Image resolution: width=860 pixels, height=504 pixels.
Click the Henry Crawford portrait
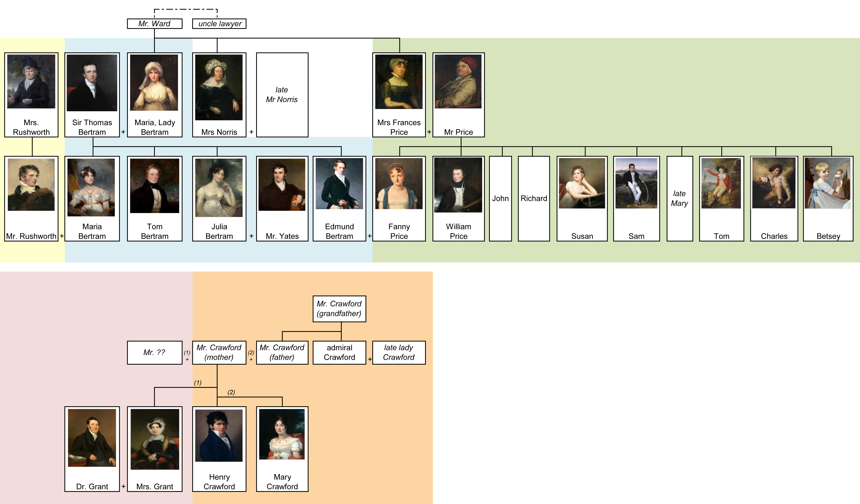pos(219,435)
